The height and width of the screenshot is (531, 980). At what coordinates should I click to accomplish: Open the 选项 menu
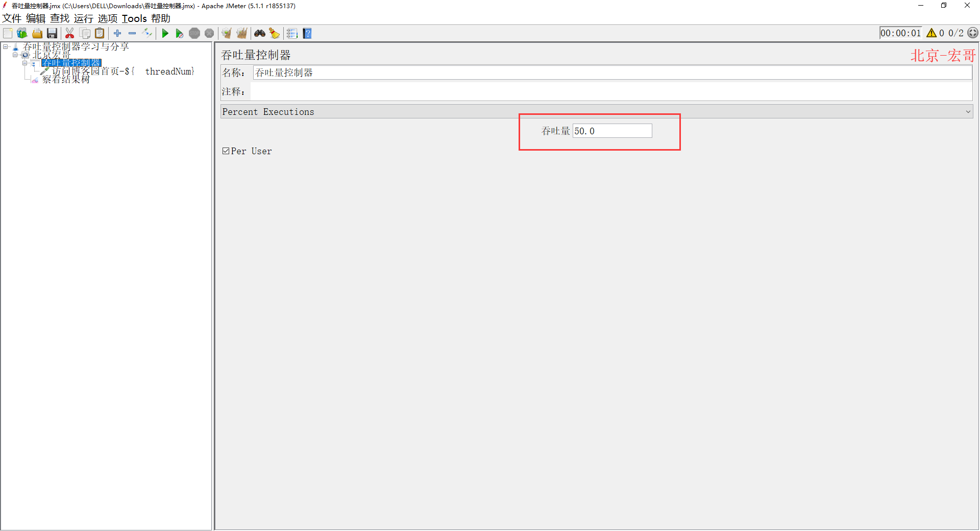tap(108, 18)
